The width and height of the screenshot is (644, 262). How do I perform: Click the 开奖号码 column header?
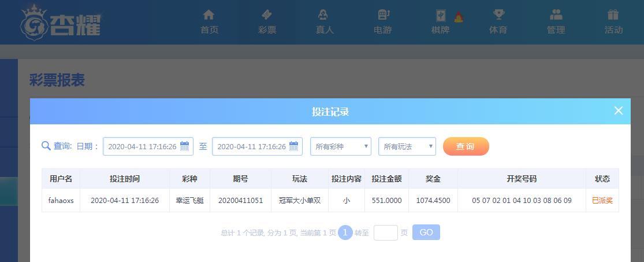point(522,179)
